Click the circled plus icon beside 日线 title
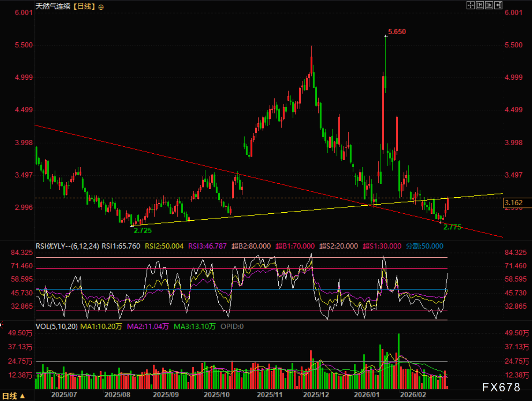 pos(101,7)
